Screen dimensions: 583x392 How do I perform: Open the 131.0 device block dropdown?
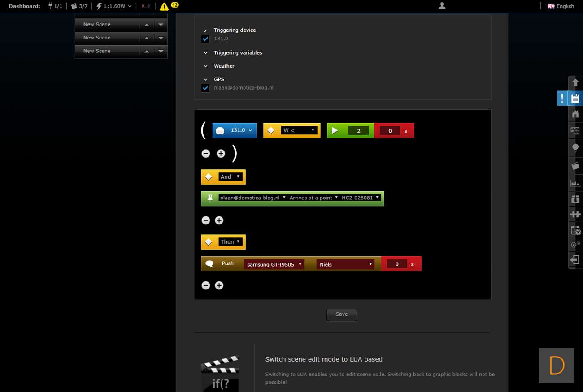pos(241,130)
